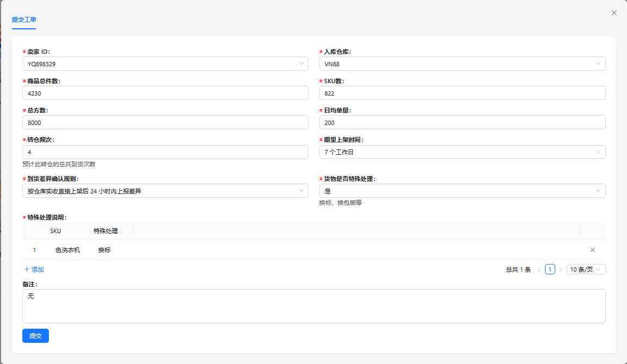Viewport: 627px width, 364px height.
Task: Click the 总方数 field containing 8000
Action: tap(165, 122)
